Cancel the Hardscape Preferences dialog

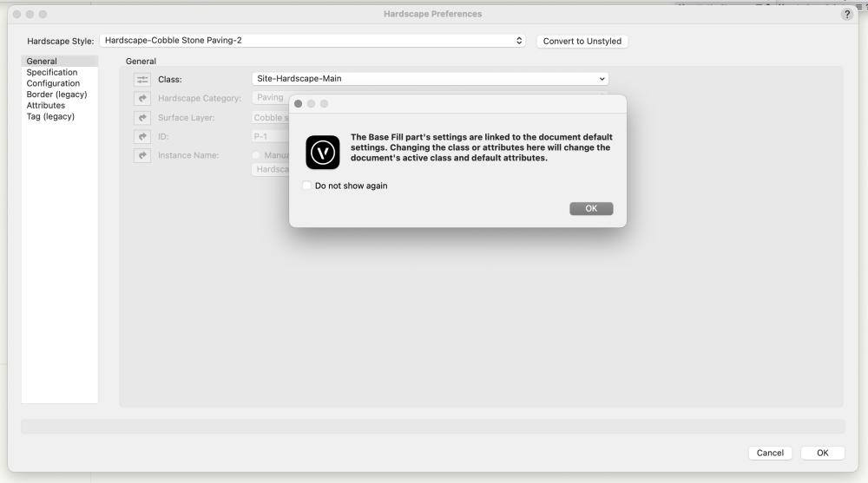(x=770, y=453)
